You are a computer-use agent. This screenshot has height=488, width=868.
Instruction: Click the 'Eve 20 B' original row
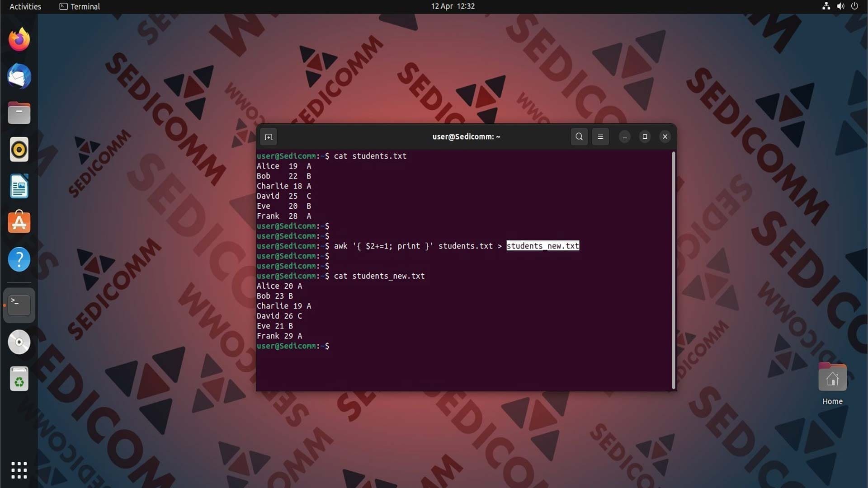[284, 206]
